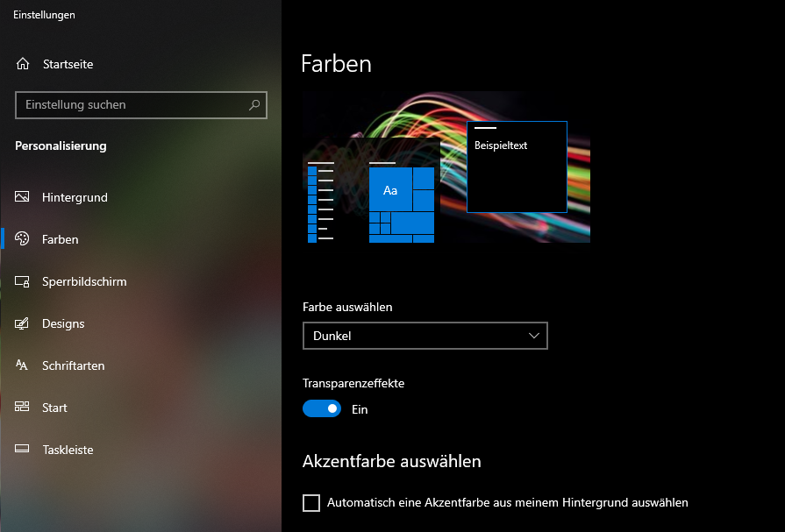Switch to the Designs page

(63, 323)
